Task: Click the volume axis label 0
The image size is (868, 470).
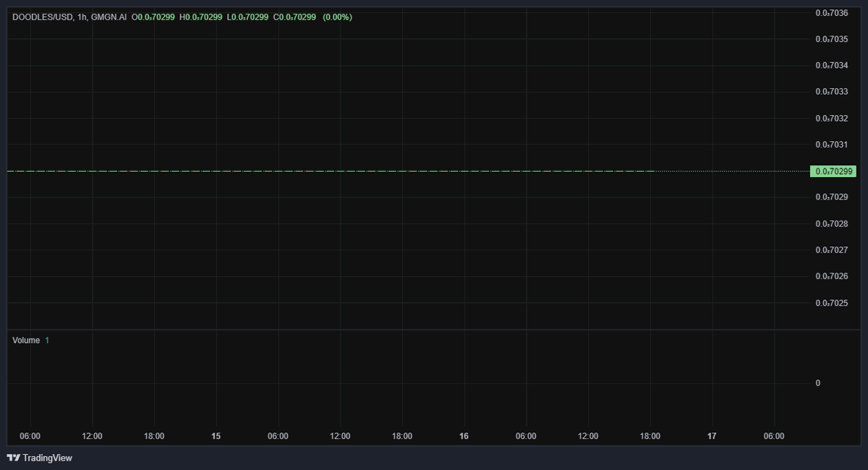Action: (x=818, y=383)
